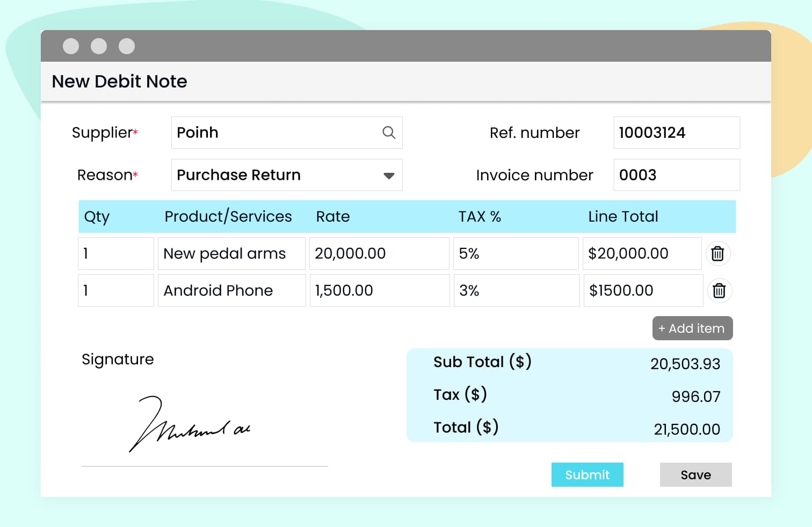Change the 1,500.00 rate value
The width and height of the screenshot is (812, 527).
(x=379, y=290)
